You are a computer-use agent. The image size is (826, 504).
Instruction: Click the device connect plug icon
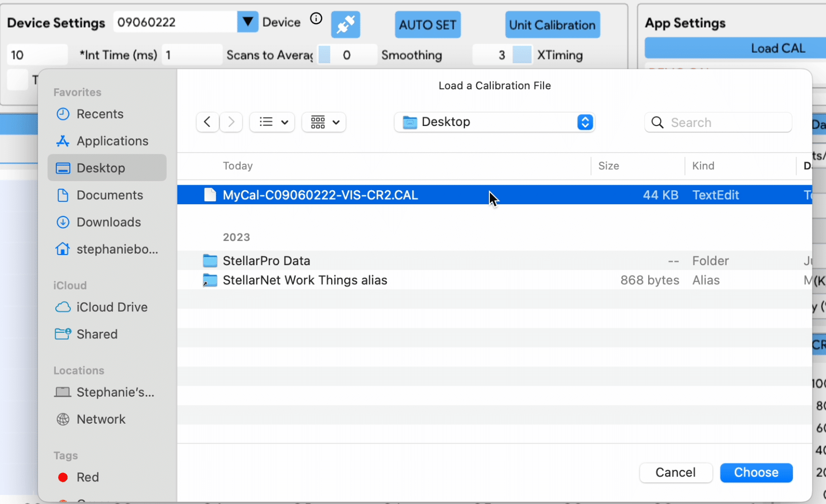[345, 25]
